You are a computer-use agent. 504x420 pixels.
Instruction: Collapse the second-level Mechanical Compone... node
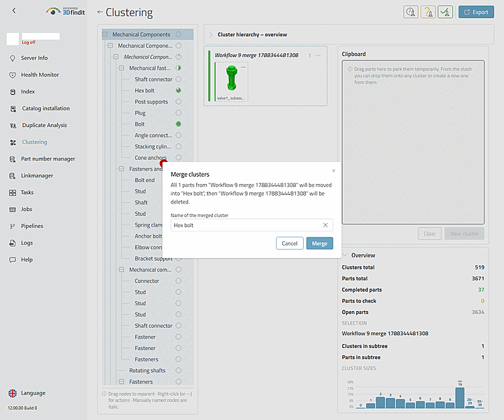pos(110,46)
